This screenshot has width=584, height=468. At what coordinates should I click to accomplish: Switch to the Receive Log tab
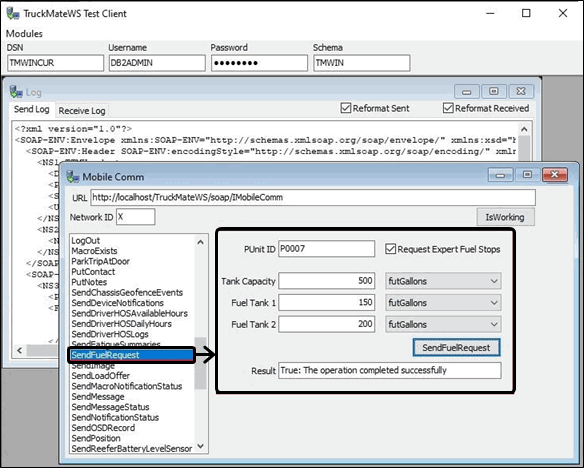coord(82,111)
